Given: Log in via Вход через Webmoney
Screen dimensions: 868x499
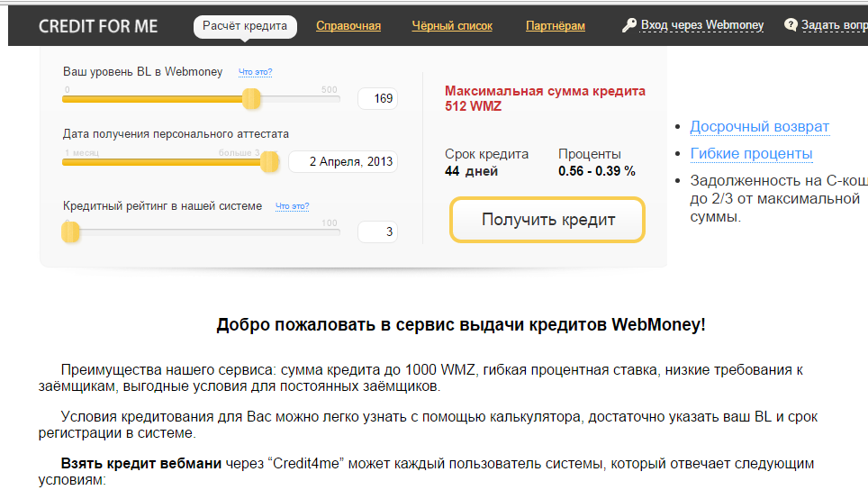Looking at the screenshot, I should click(x=702, y=25).
